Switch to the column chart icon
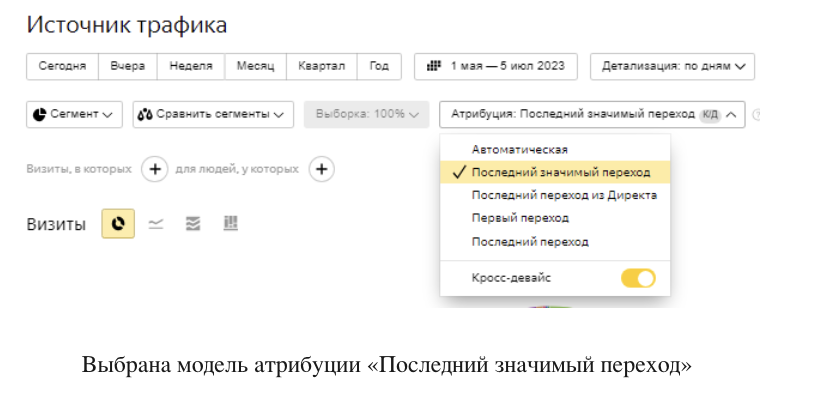 click(x=230, y=224)
